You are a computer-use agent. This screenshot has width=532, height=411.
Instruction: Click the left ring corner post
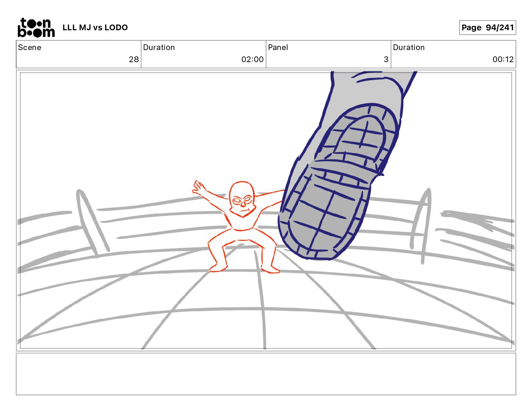91,222
